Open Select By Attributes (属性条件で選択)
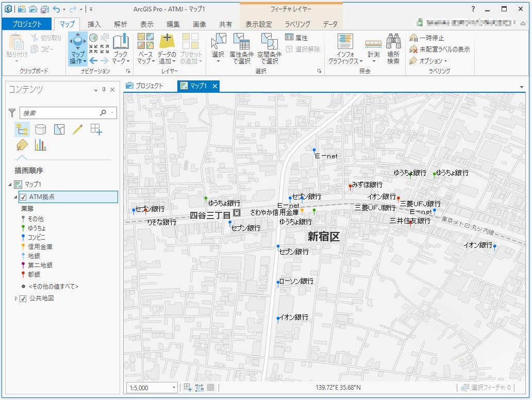Viewport: 532px width, 400px height. (242, 48)
